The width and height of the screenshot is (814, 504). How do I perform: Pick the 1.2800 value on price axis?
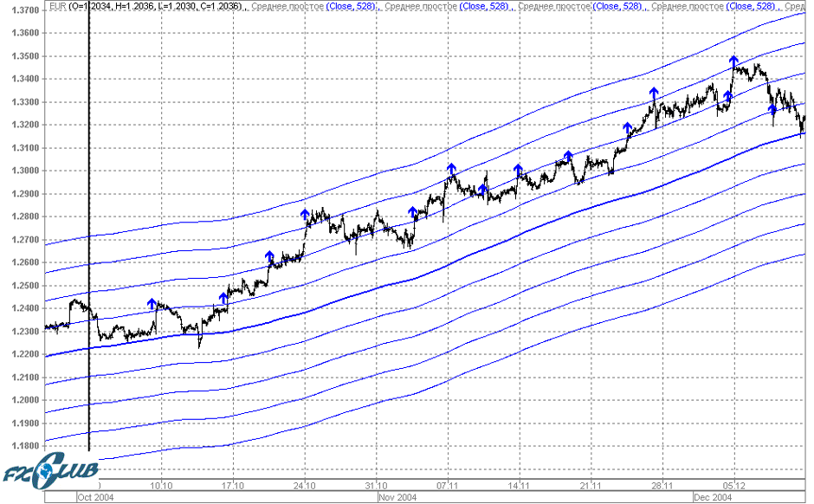25,216
